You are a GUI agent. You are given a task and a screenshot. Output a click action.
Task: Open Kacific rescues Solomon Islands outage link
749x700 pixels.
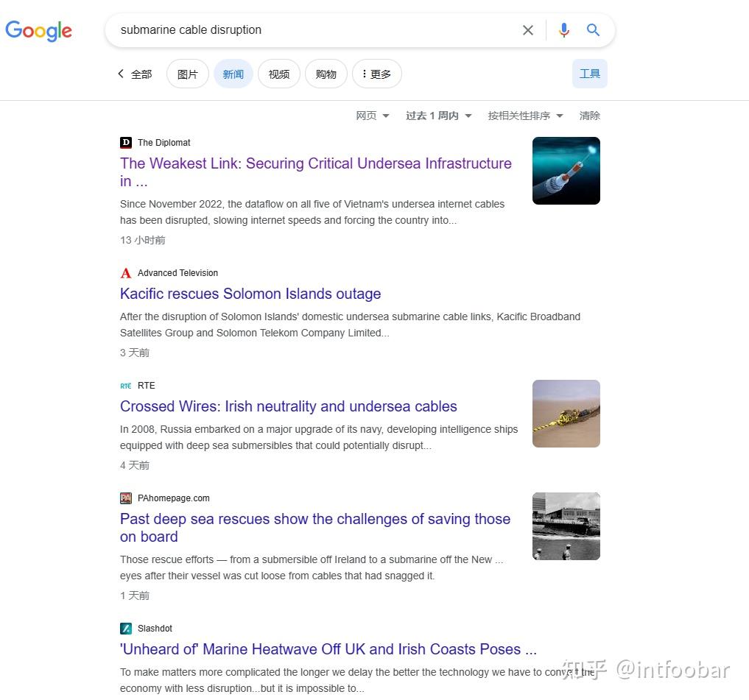point(250,294)
